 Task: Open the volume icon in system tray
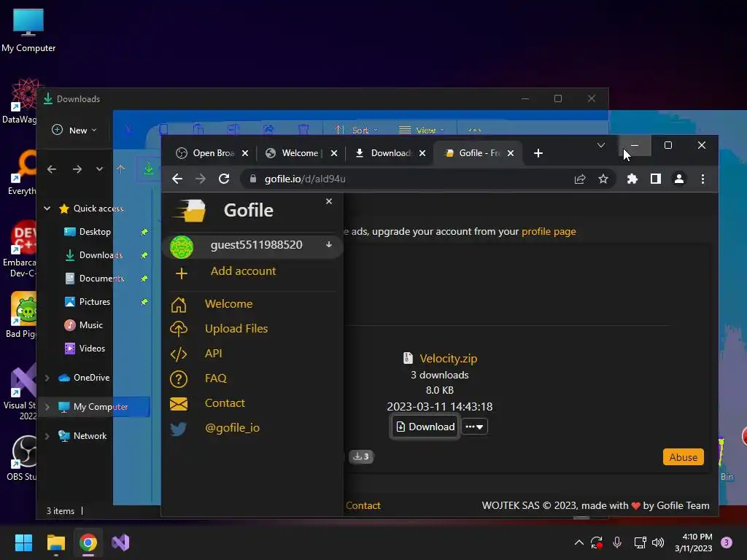click(658, 542)
